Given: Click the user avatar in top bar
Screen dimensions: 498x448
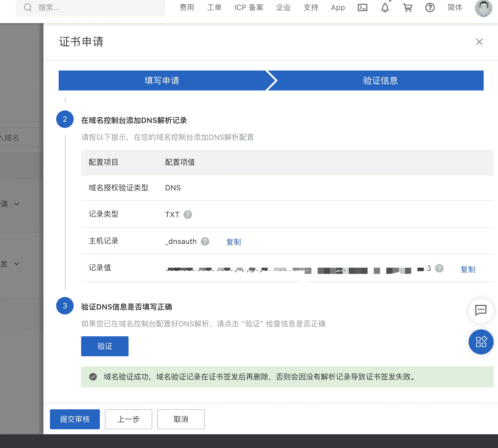Looking at the screenshot, I should pos(483,8).
